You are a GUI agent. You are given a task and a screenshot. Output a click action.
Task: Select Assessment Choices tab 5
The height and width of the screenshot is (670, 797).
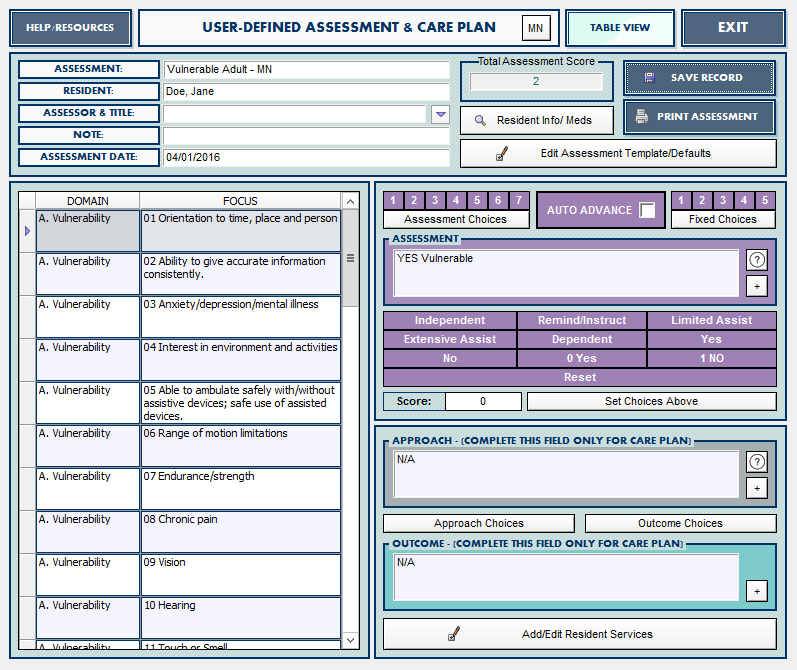477,200
